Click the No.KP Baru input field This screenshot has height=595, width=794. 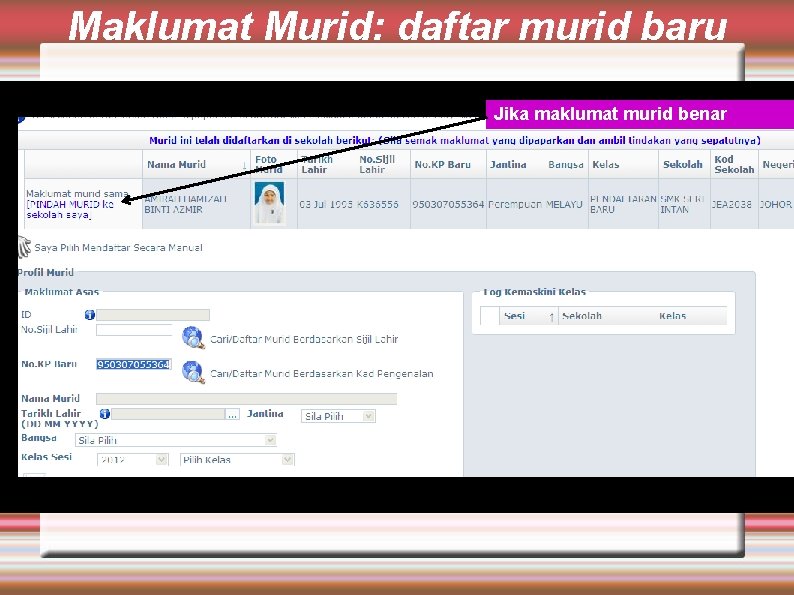[x=134, y=365]
